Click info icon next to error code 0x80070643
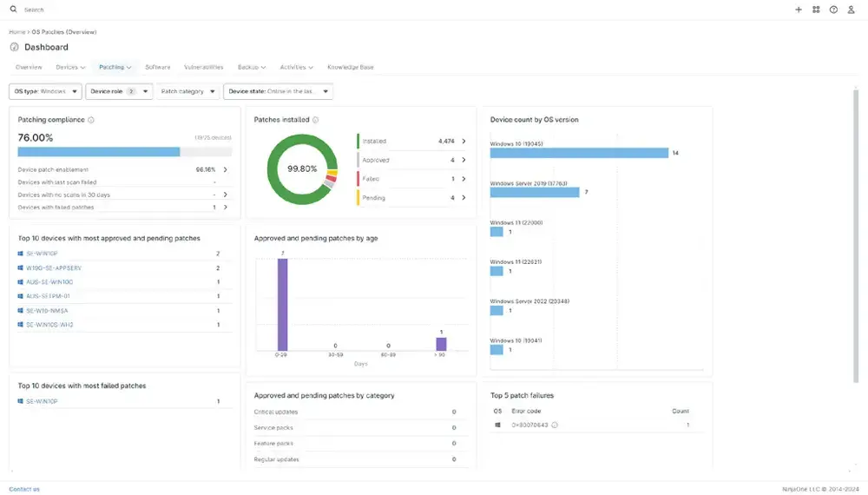 coord(555,426)
